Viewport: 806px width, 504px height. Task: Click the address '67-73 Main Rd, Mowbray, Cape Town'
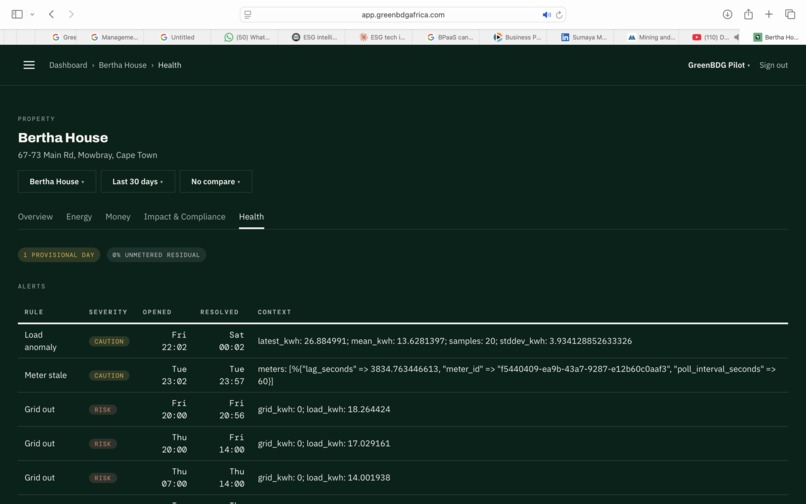[87, 155]
